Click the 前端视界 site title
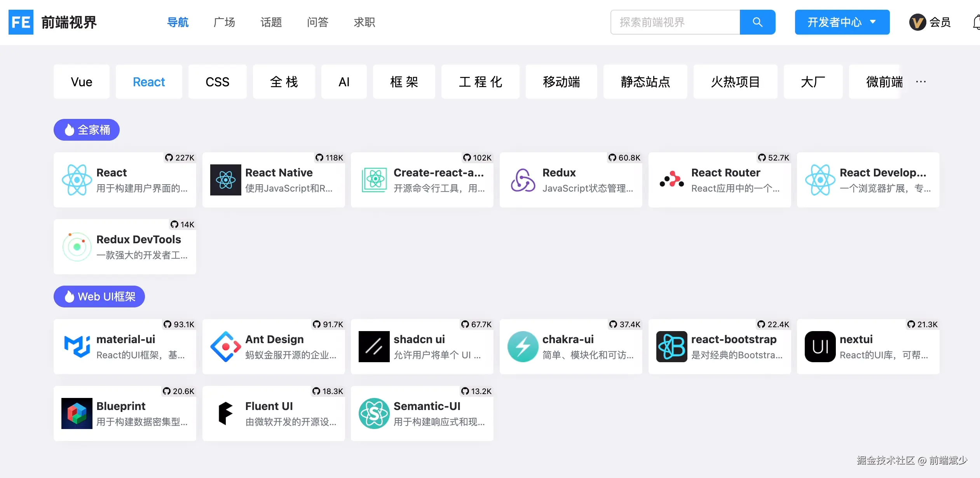 (69, 22)
